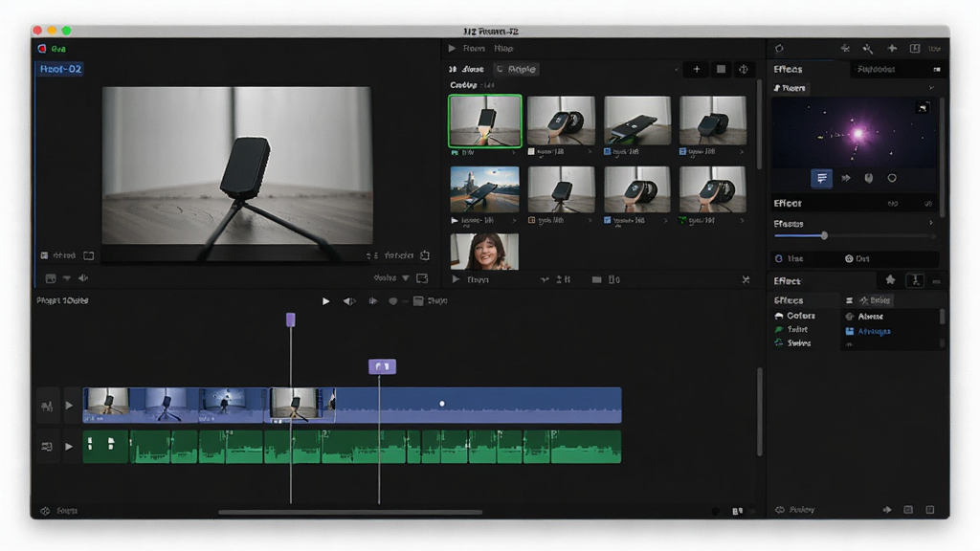Click the solid square icon right of the plus
This screenshot has width=980, height=551.
point(721,69)
